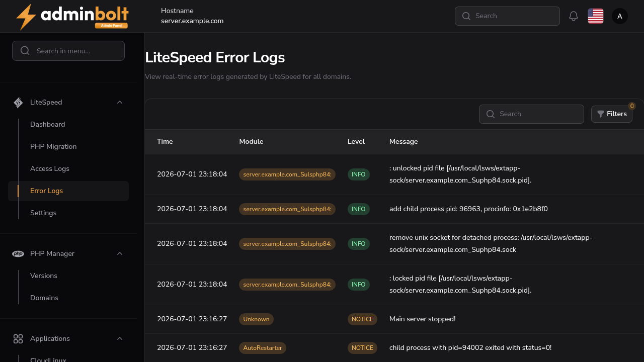Click the LiteSpeed section icon
This screenshot has width=644, height=362.
(x=18, y=103)
